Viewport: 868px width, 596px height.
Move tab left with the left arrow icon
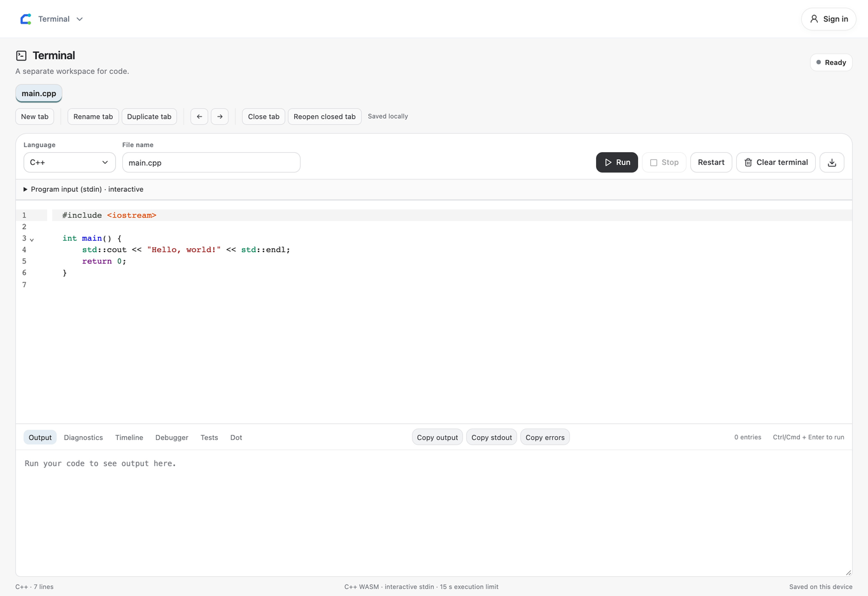(x=199, y=117)
